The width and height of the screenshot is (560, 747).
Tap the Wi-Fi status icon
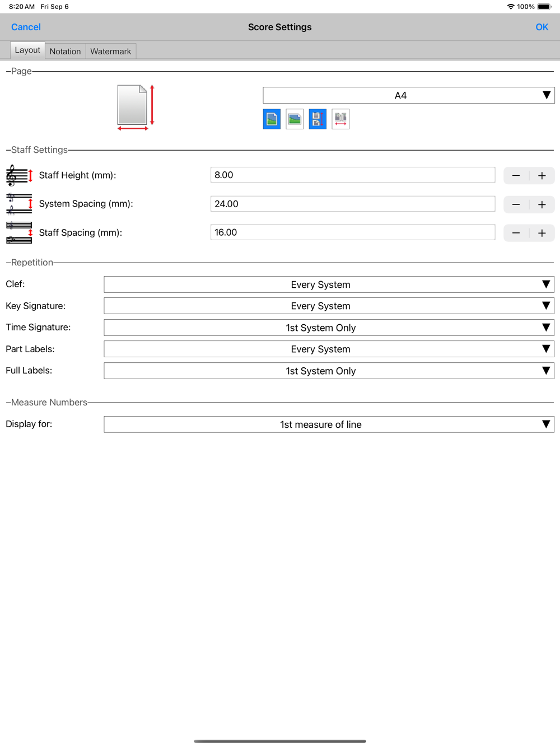click(x=511, y=7)
